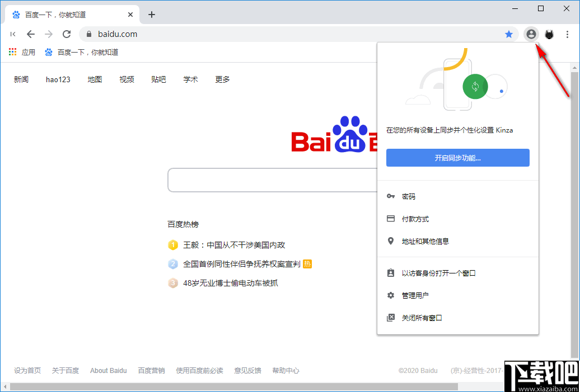Click the black cat extension icon
The image size is (580, 392).
pos(549,35)
